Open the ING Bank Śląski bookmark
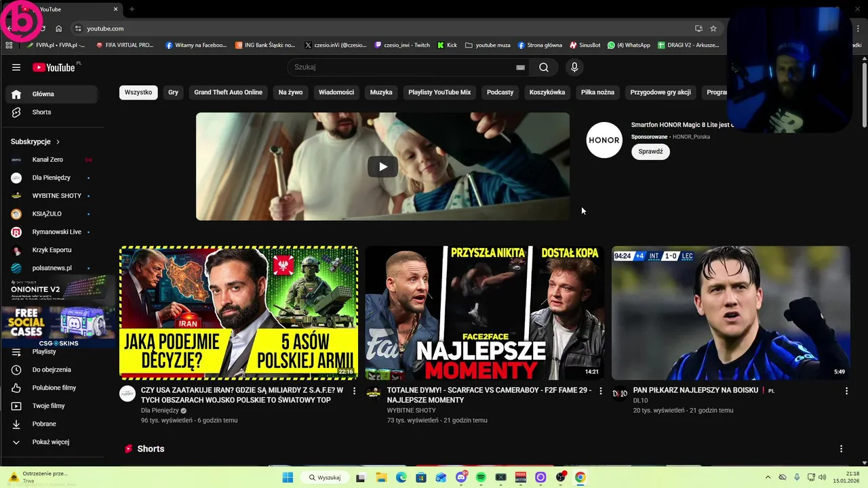The image size is (868, 488). (265, 45)
